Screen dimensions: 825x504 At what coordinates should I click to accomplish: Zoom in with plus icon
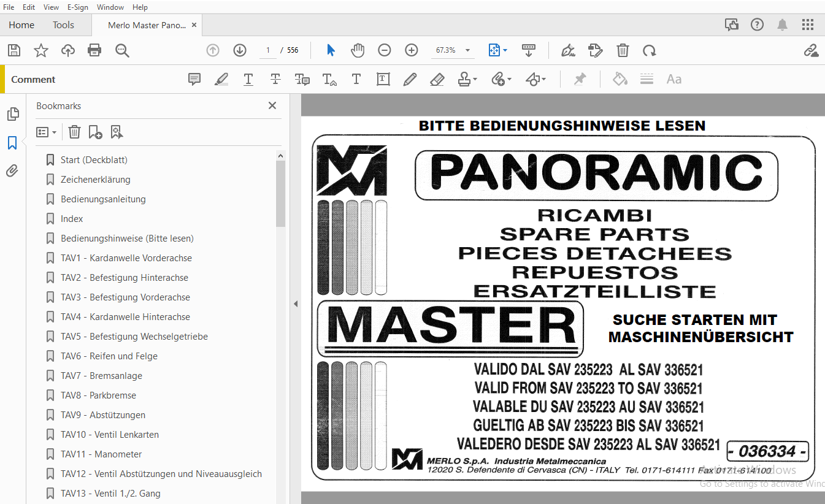412,50
